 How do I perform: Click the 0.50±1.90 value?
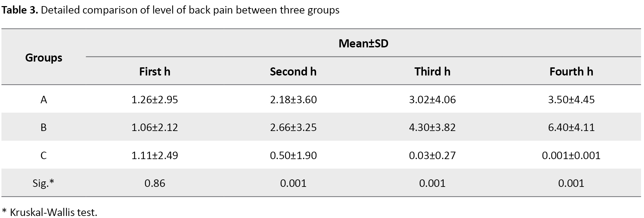tap(293, 155)
